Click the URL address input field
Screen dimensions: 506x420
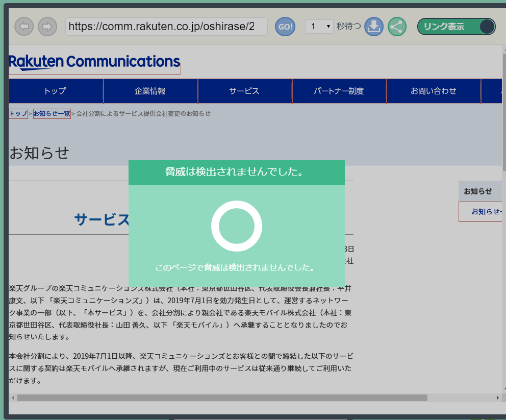(x=166, y=27)
